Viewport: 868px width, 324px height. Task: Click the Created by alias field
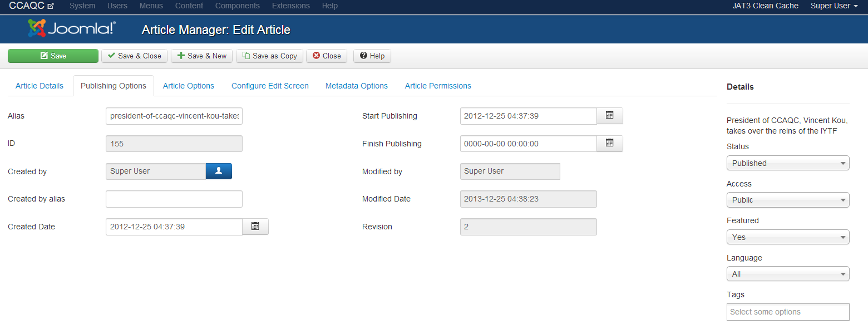174,199
